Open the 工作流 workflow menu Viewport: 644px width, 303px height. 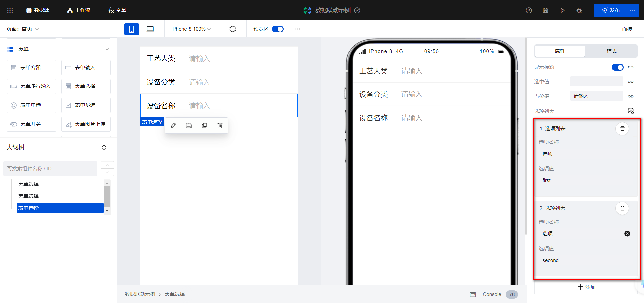[79, 10]
